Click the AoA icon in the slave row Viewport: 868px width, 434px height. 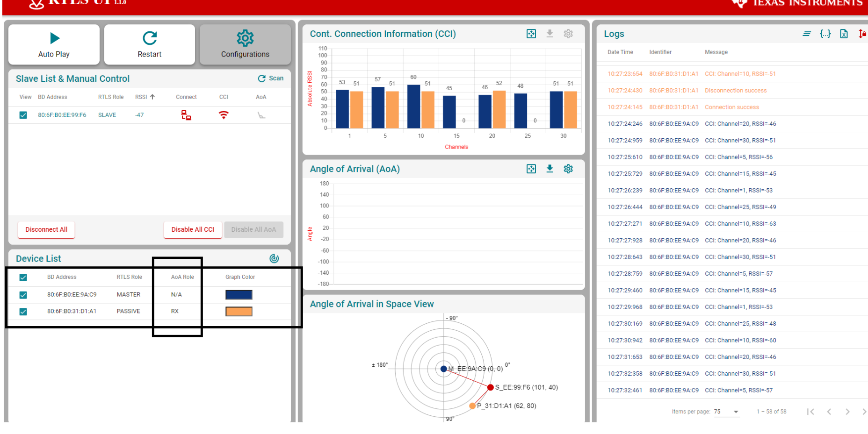(261, 115)
